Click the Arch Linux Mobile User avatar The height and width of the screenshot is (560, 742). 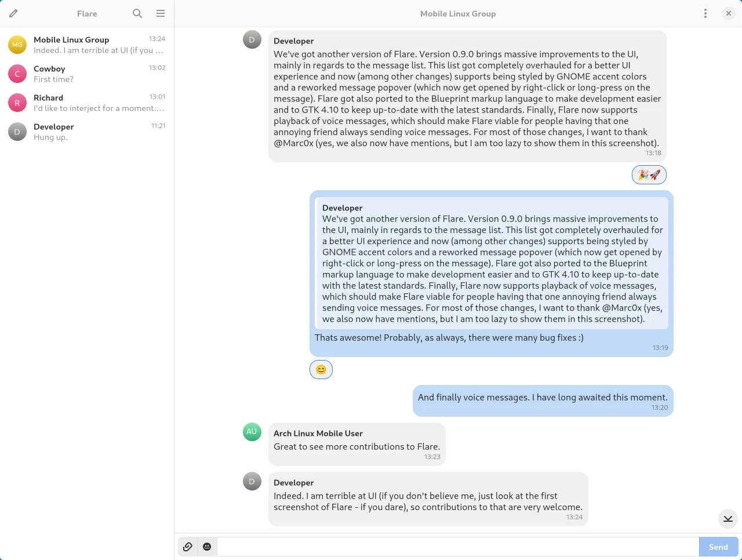252,432
